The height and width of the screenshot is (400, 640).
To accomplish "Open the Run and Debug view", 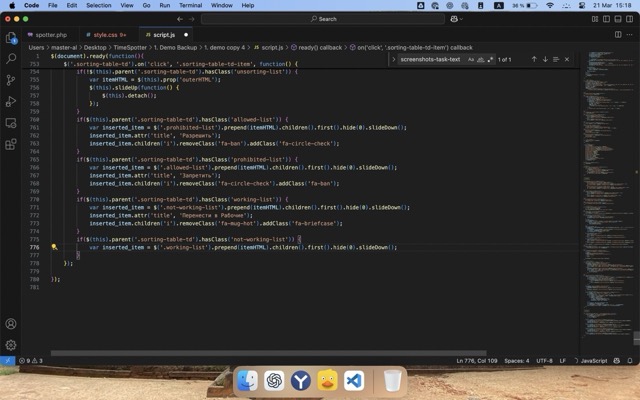I will (x=11, y=101).
